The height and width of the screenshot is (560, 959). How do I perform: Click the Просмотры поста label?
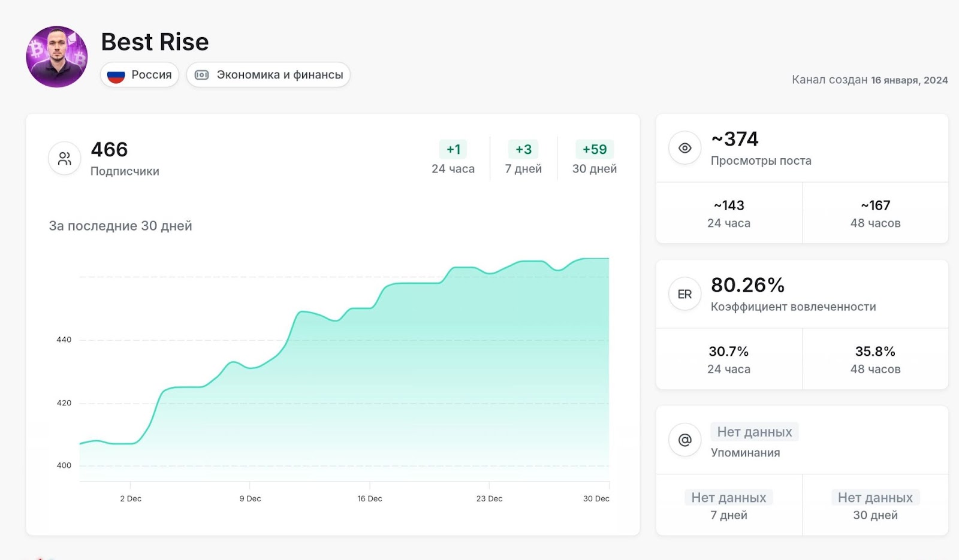click(x=761, y=161)
